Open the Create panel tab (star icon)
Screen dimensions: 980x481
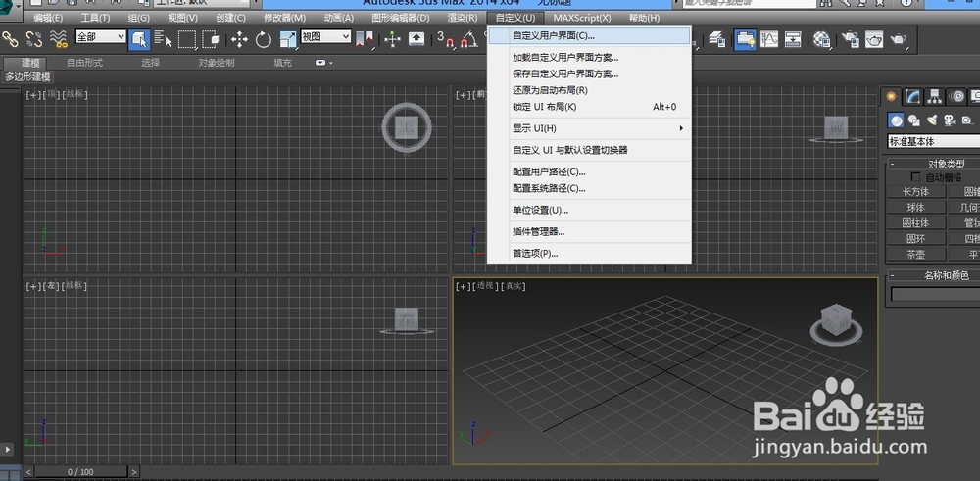pos(891,97)
